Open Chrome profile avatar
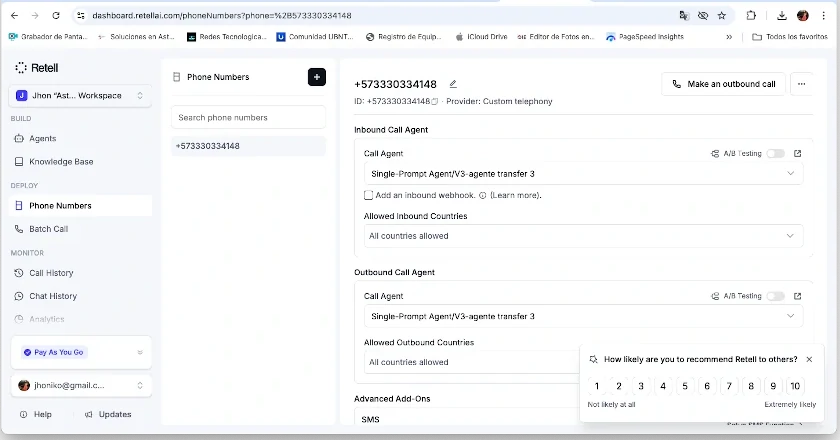The height and width of the screenshot is (440, 840). [x=802, y=16]
